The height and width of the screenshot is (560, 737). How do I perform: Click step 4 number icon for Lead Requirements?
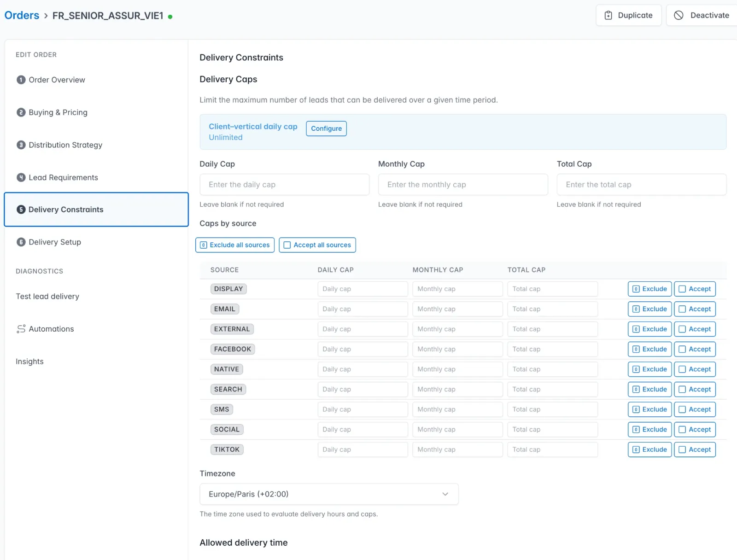point(21,177)
